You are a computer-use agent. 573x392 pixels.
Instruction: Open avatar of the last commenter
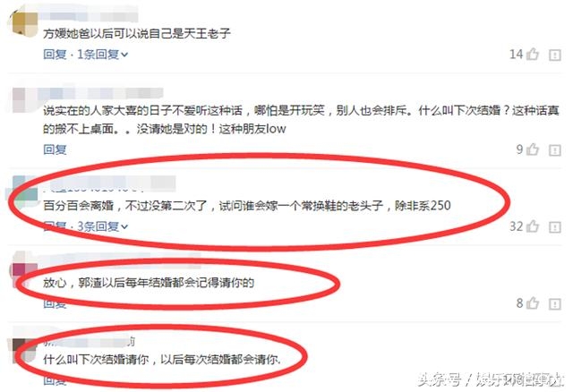[x=25, y=350]
